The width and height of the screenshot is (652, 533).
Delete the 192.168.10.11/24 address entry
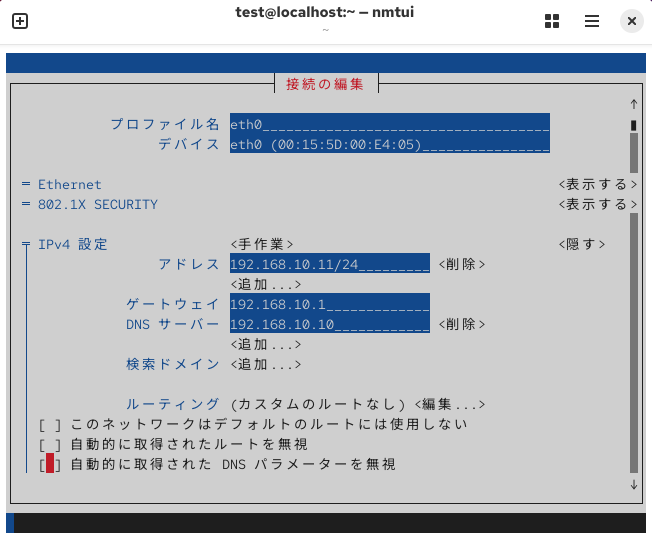point(461,264)
